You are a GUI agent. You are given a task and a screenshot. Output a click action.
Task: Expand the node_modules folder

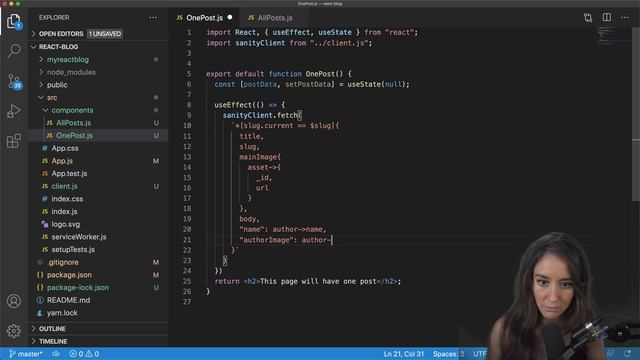98,72
